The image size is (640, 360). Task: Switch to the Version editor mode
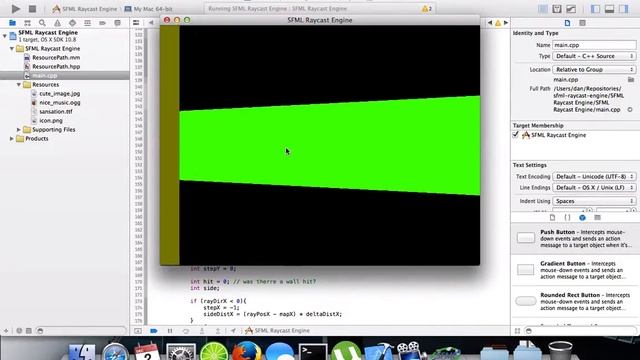tap(571, 9)
